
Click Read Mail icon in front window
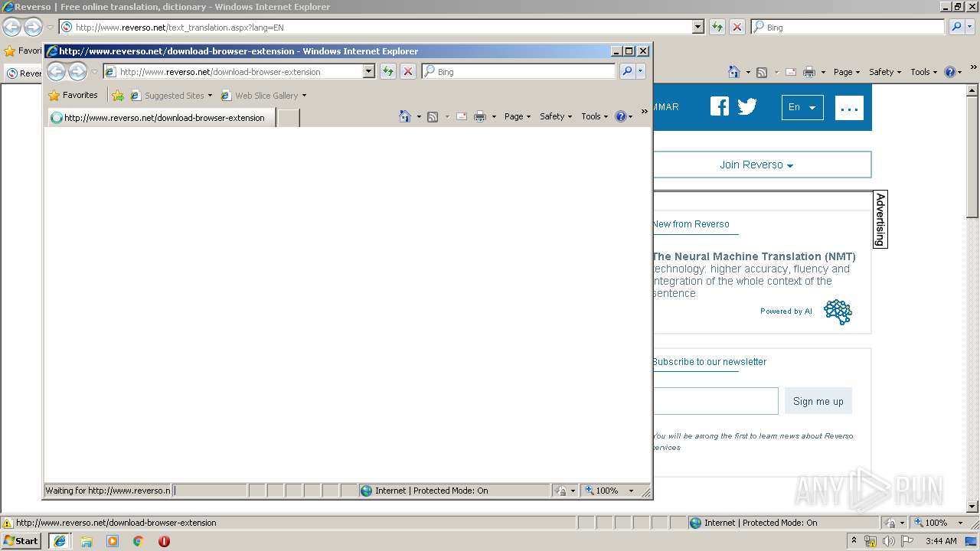coord(462,116)
